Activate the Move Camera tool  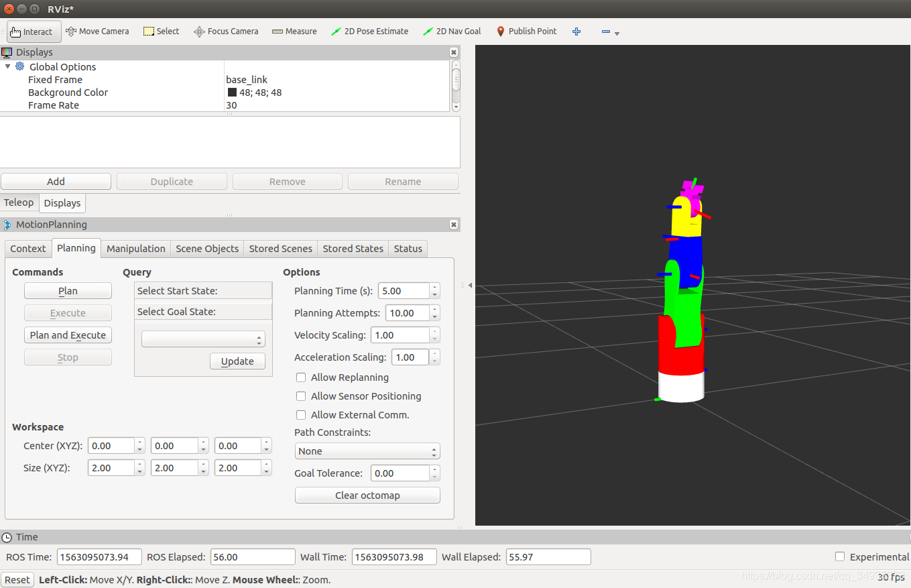tap(97, 32)
